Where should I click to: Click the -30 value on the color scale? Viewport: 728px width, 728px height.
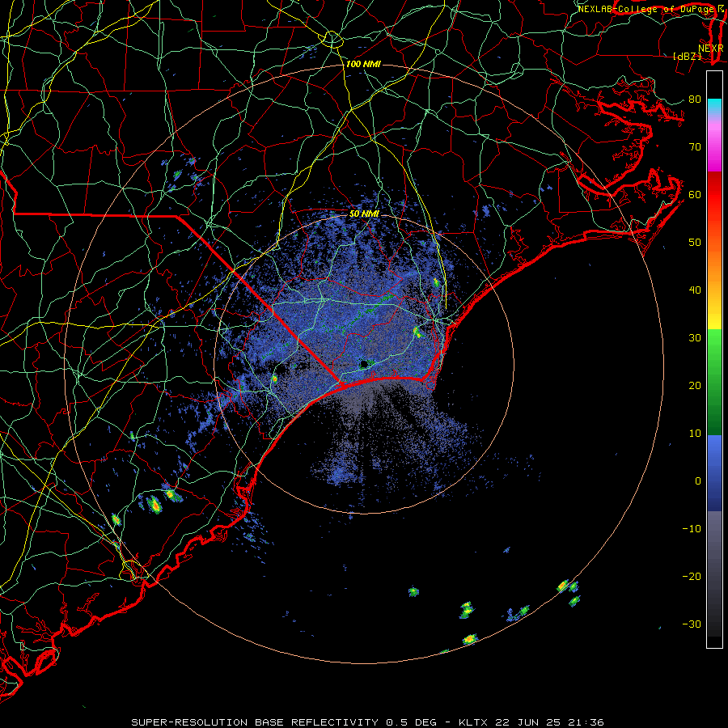(x=692, y=624)
